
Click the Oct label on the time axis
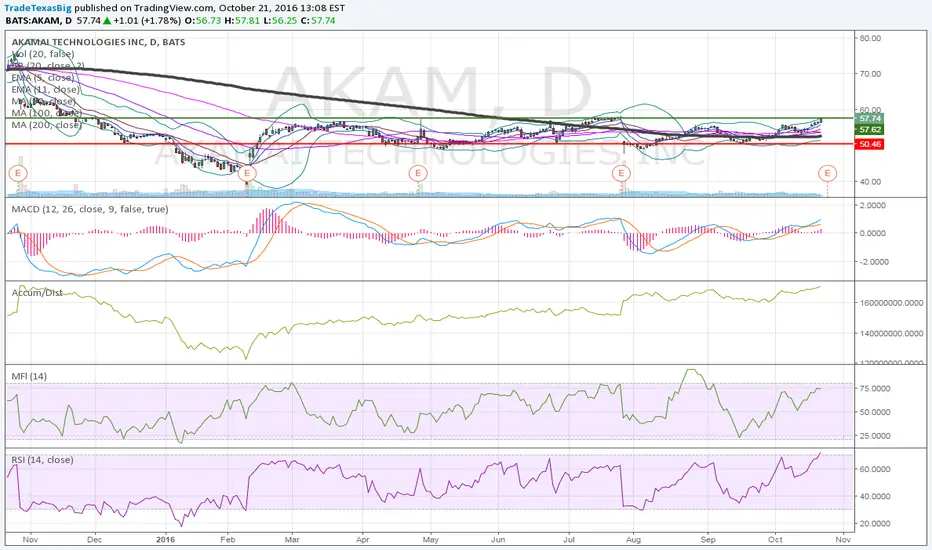click(x=775, y=540)
